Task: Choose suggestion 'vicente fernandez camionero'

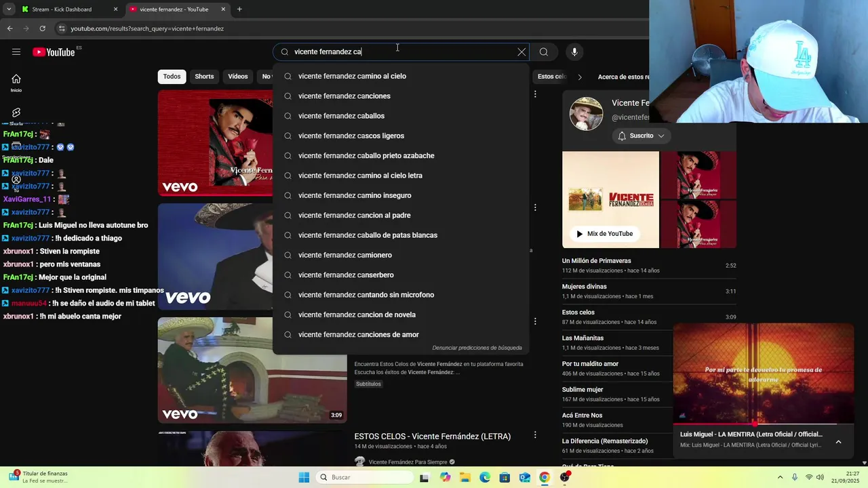Action: coord(401,255)
